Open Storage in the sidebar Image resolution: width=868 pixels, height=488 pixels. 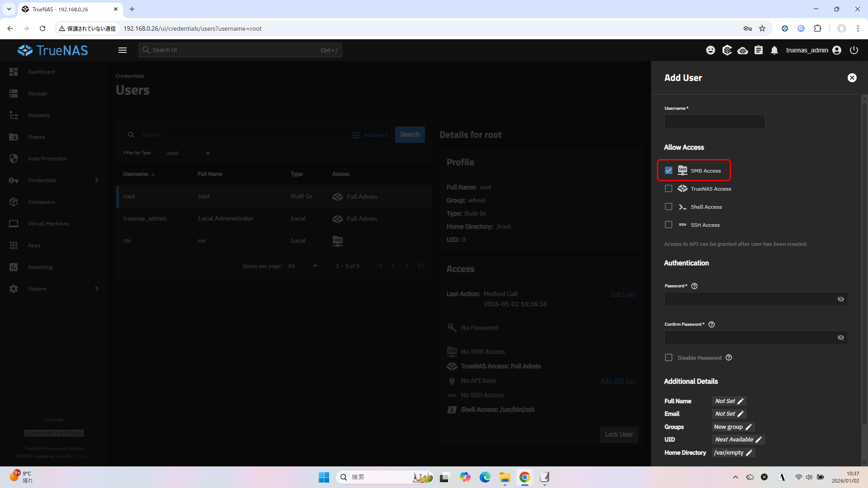tap(38, 94)
